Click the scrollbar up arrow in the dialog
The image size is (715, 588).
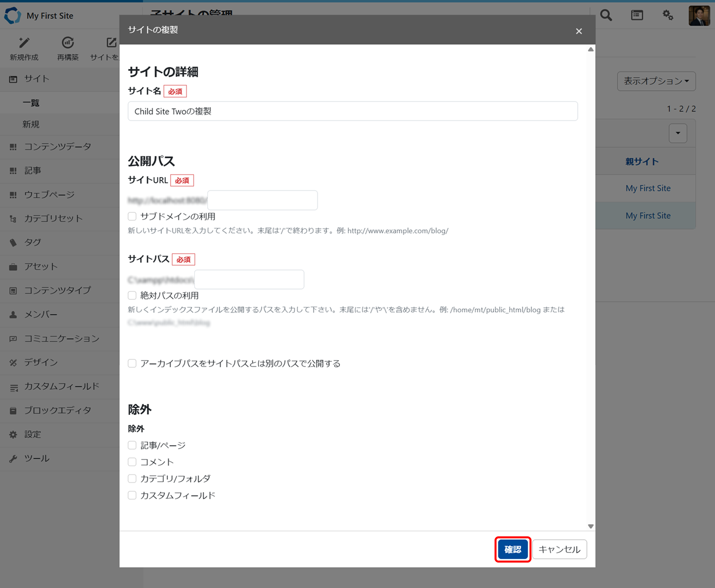click(x=590, y=48)
